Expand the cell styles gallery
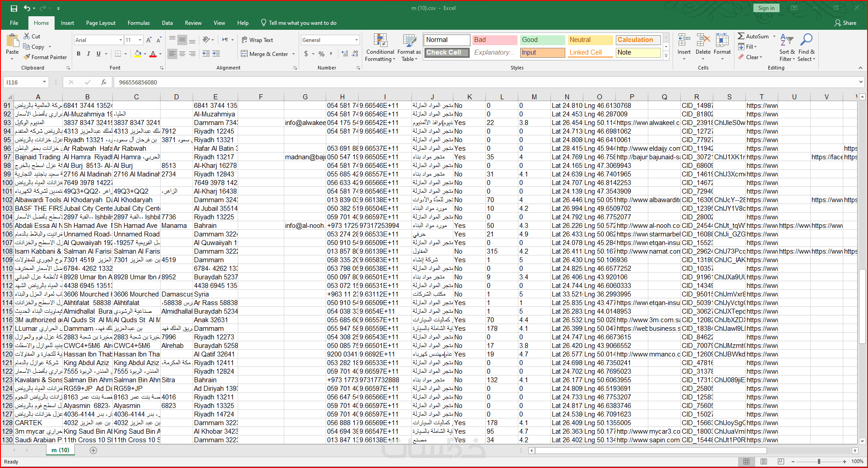868x468 pixels. (x=666, y=56)
